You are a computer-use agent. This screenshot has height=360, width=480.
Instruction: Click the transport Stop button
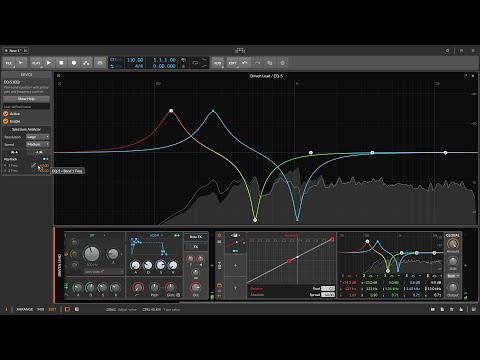[x=61, y=63]
